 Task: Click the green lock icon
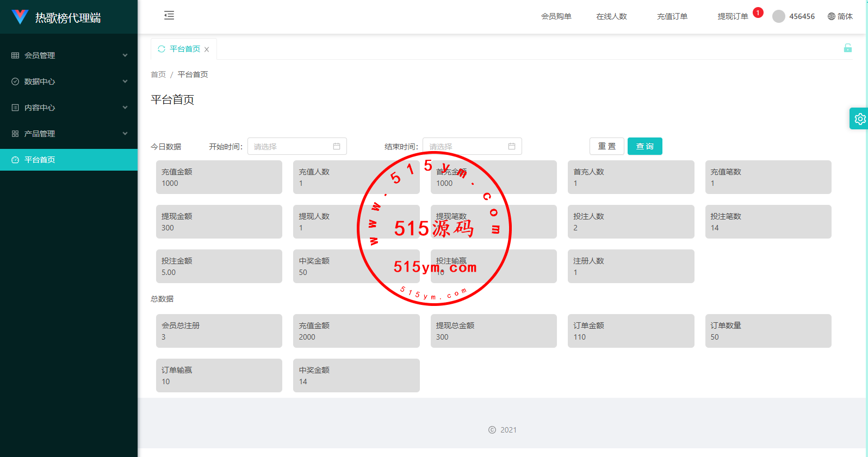847,48
